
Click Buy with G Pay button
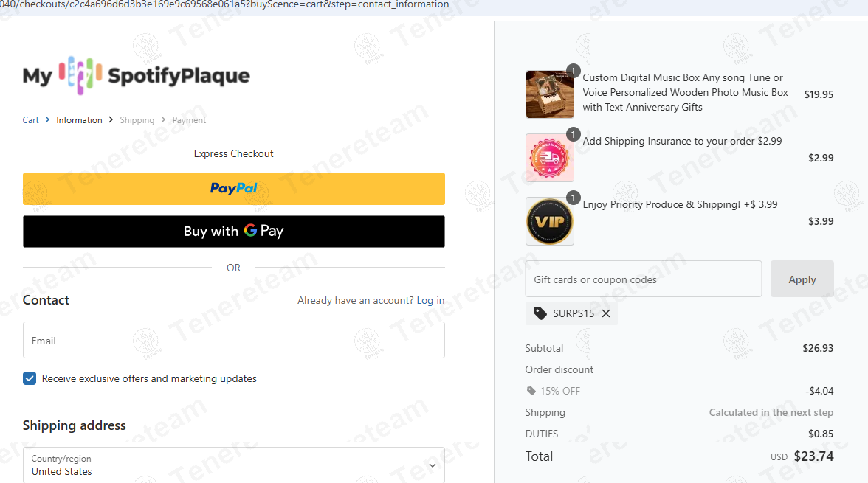coord(233,232)
